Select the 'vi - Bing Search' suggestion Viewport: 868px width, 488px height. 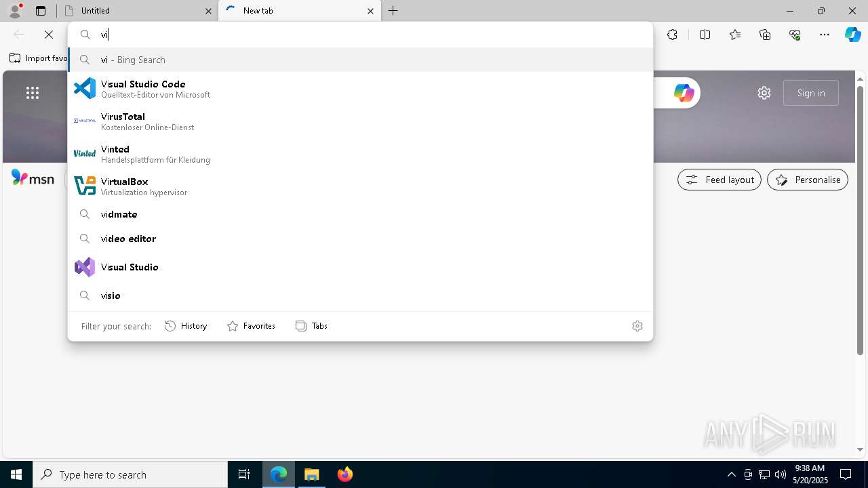(360, 60)
